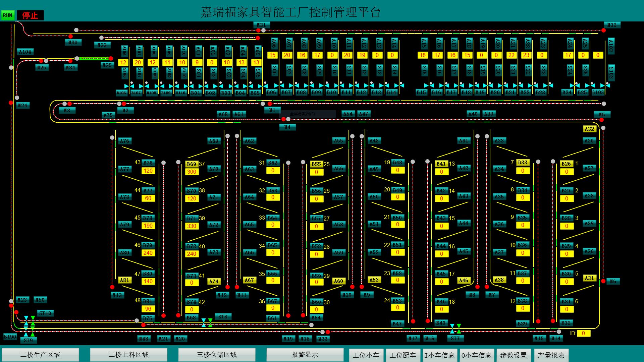The width and height of the screenshot is (644, 362).
Task: Click the green RUN indicator
Action: (7, 15)
